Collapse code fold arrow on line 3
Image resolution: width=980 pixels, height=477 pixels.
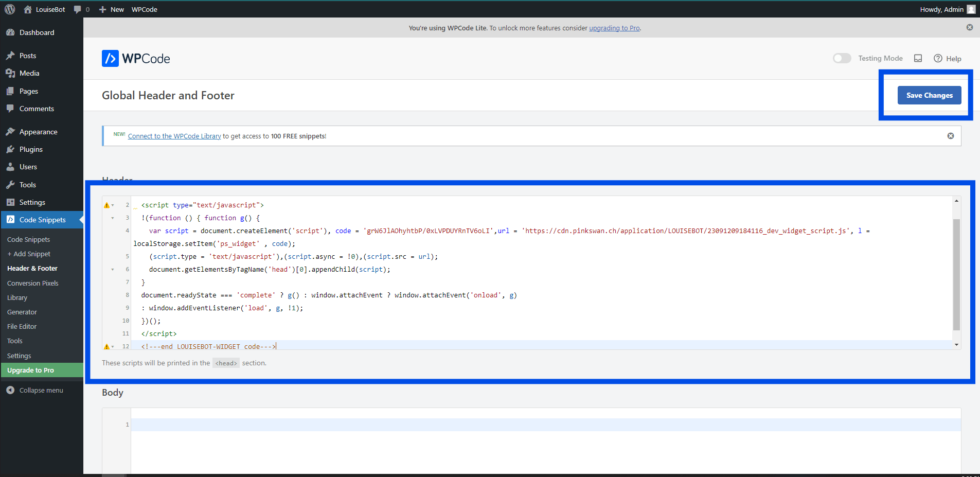(113, 218)
